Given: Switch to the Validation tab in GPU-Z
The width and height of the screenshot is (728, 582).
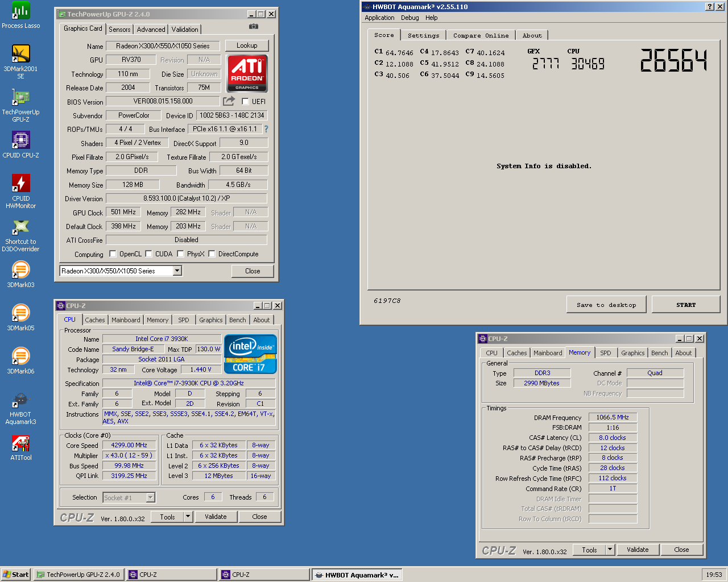Looking at the screenshot, I should pyautogui.click(x=185, y=30).
